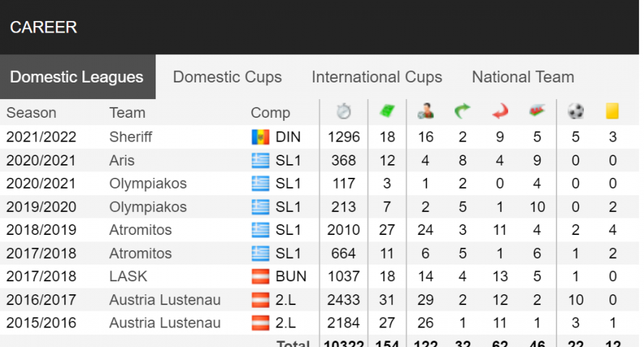Select the Domestic Leagues tab
Image resolution: width=644 pixels, height=347 pixels.
tap(77, 77)
